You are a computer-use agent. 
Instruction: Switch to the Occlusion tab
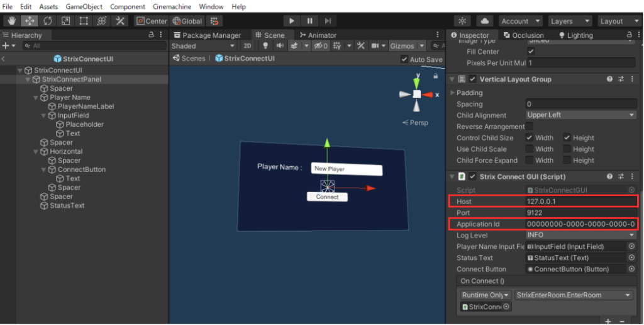point(524,35)
